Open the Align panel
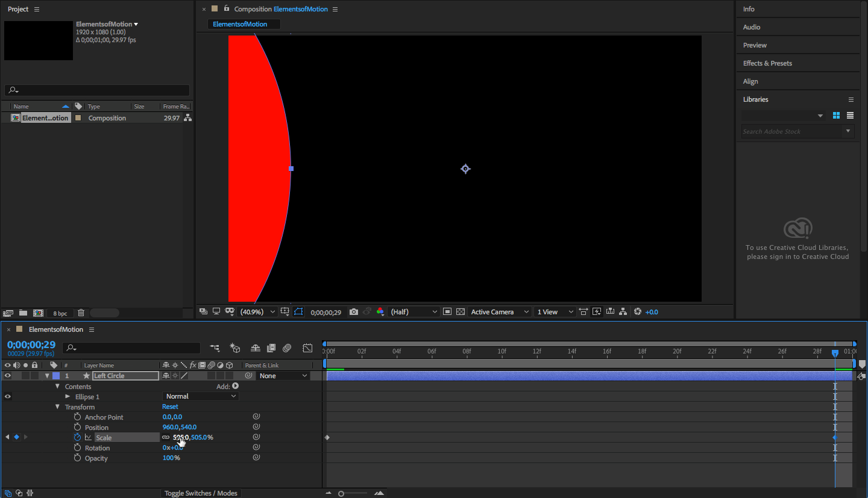The height and width of the screenshot is (498, 868). [750, 81]
